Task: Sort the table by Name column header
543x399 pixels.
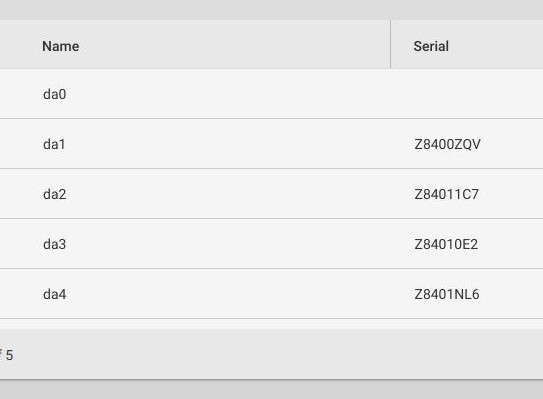Action: [x=61, y=46]
